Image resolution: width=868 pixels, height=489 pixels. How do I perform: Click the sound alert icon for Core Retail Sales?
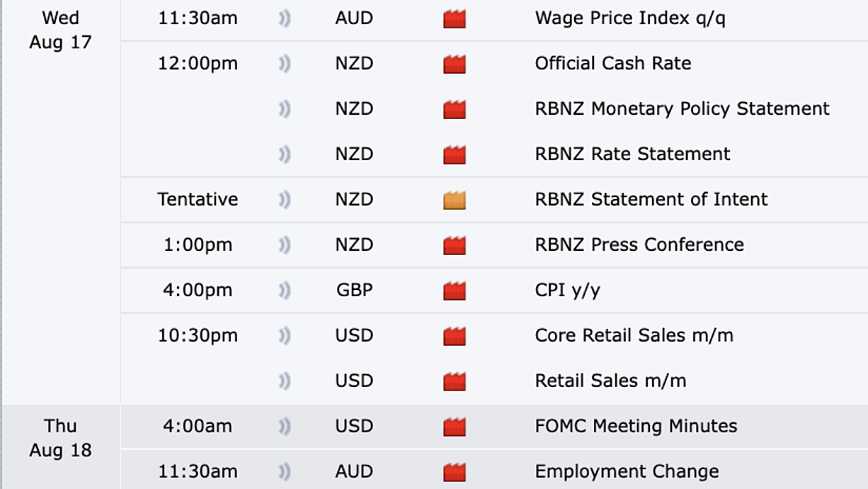click(285, 337)
